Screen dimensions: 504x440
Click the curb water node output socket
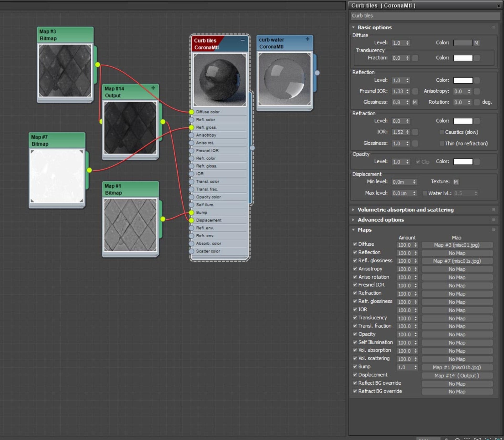click(317, 73)
